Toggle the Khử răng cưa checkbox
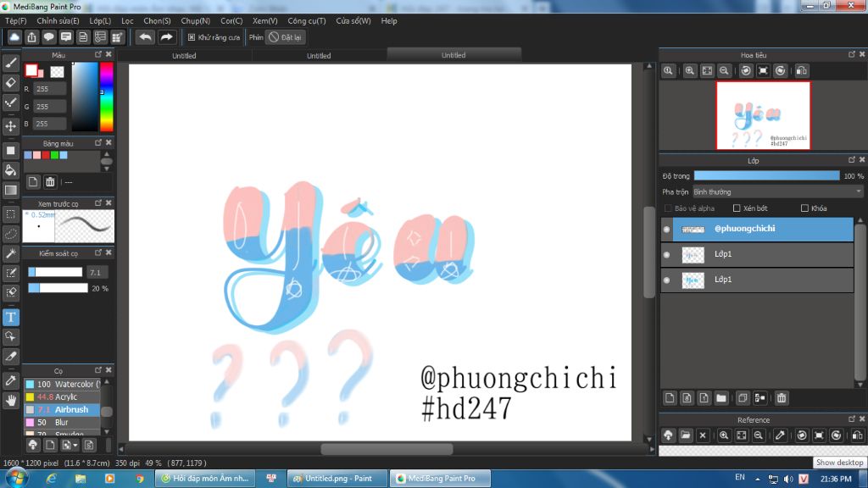The height and width of the screenshot is (488, 868). point(192,37)
